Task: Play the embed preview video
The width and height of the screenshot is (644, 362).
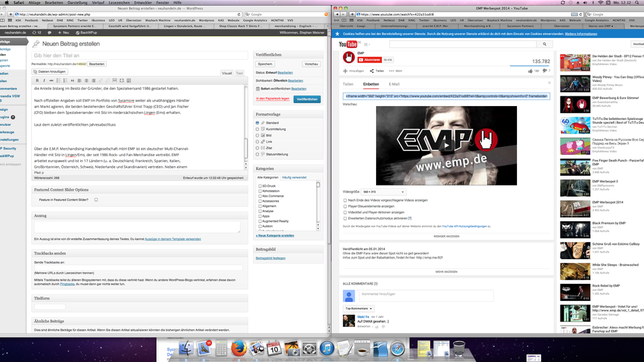Action: [446, 145]
